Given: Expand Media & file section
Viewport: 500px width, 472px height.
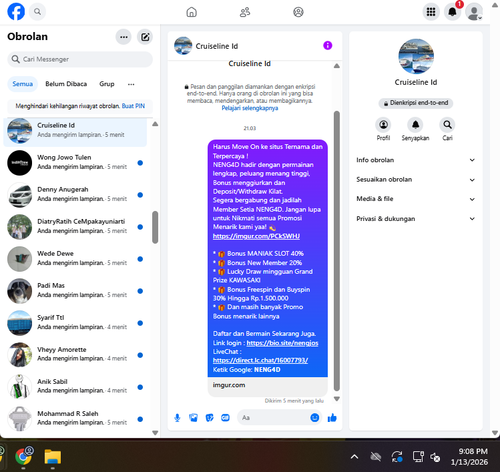Looking at the screenshot, I should tap(415, 199).
